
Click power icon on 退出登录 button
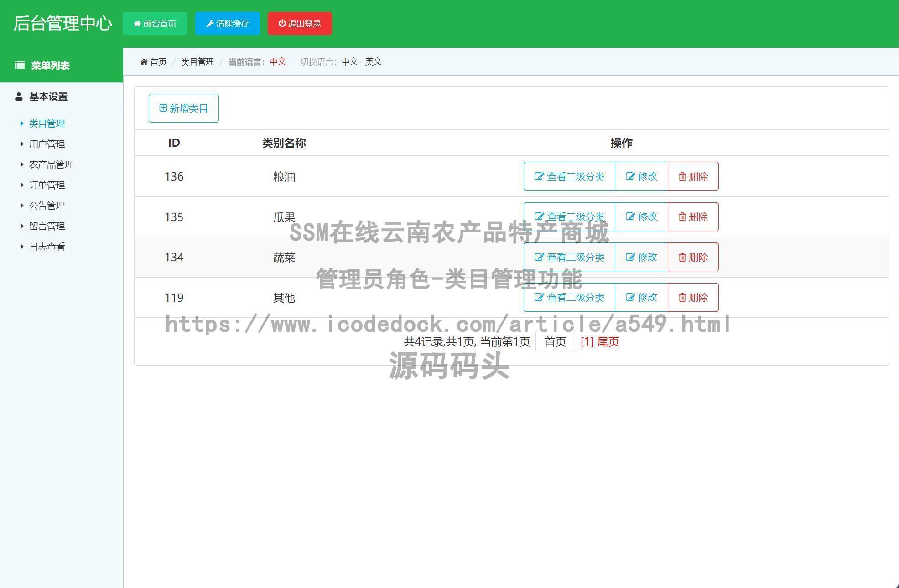tap(282, 23)
